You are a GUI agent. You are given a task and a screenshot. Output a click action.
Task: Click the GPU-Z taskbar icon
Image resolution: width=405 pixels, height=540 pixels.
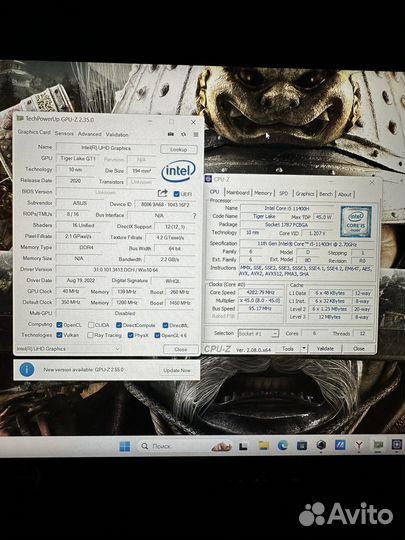pyautogui.click(x=378, y=445)
